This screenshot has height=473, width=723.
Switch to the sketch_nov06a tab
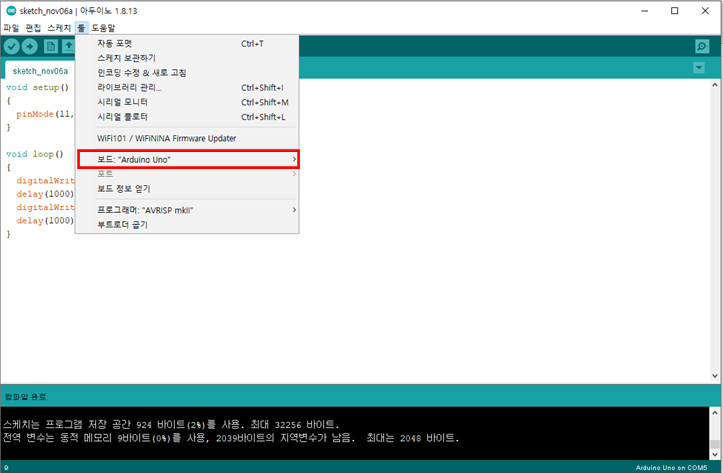pyautogui.click(x=40, y=71)
